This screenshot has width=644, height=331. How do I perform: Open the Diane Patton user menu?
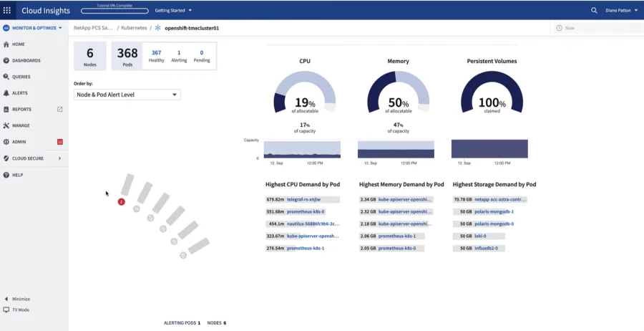(x=621, y=11)
